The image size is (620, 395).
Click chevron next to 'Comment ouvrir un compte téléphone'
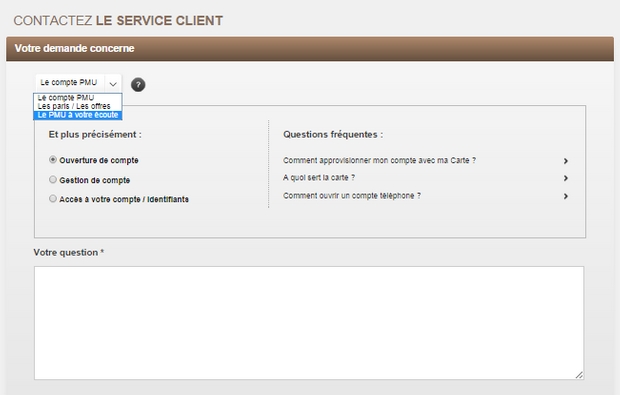566,196
